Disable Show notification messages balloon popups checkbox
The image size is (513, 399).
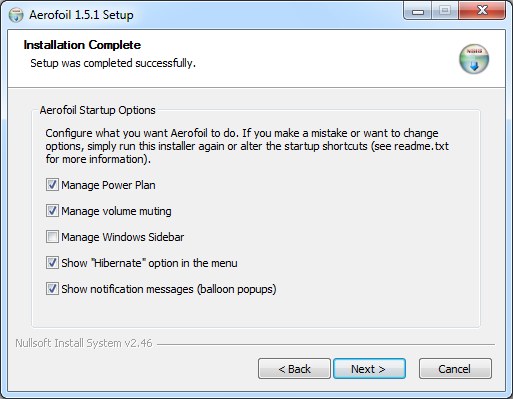point(52,289)
